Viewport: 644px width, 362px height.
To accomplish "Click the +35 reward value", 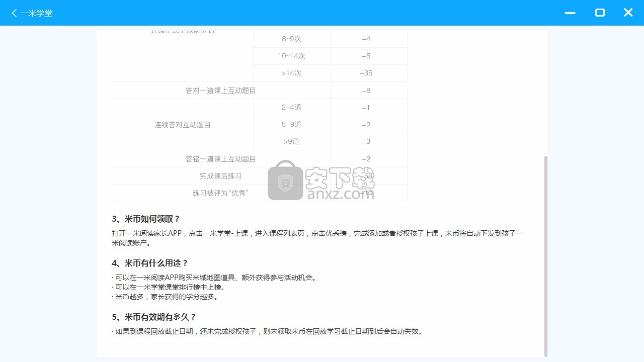I will point(366,73).
